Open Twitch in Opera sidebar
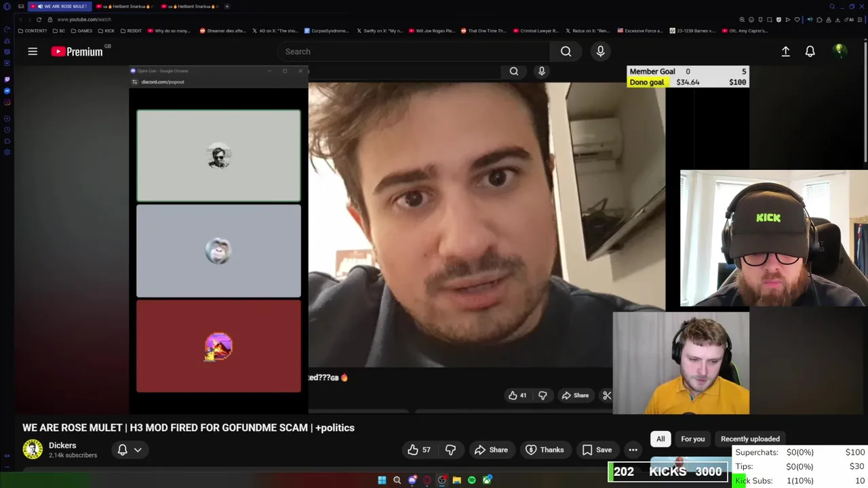868x488 pixels. click(x=7, y=79)
